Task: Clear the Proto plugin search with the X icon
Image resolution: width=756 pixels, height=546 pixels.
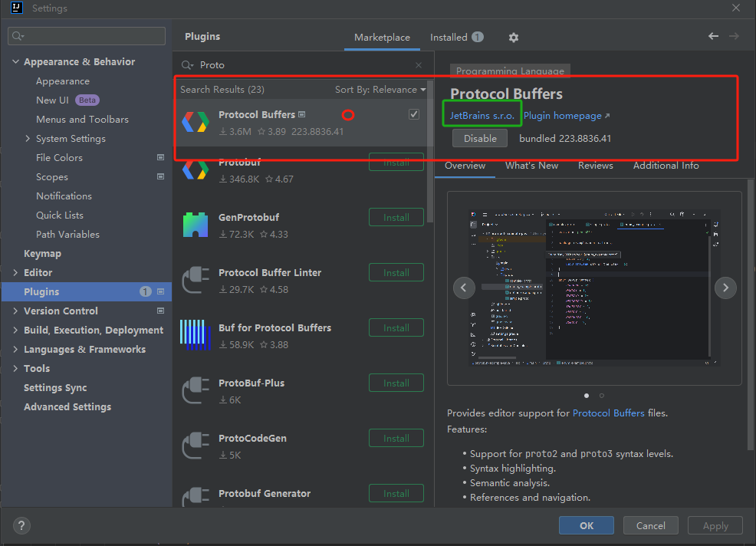Action: pos(418,65)
